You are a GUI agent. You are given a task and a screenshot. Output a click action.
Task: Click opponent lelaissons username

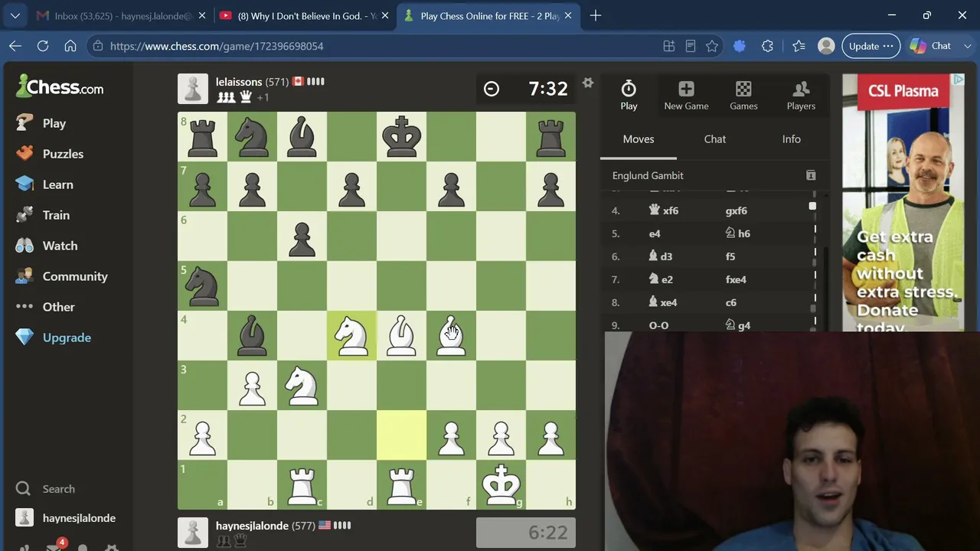tap(239, 82)
